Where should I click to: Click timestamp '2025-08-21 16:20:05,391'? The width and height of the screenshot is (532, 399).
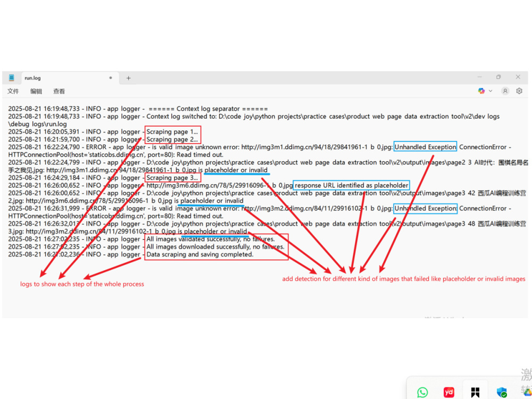(x=44, y=131)
